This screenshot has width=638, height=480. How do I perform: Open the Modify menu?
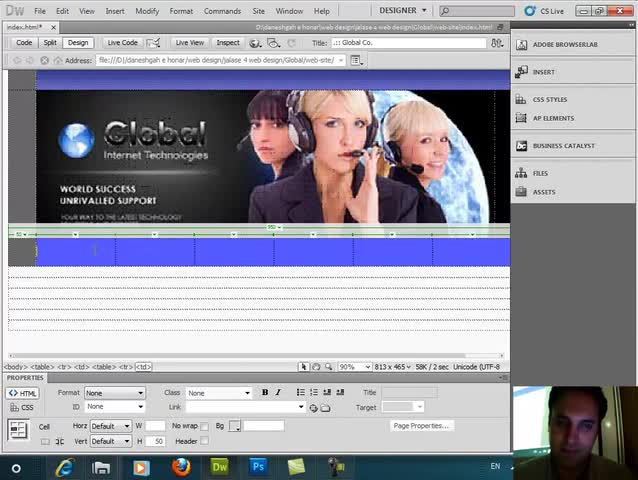tap(147, 11)
